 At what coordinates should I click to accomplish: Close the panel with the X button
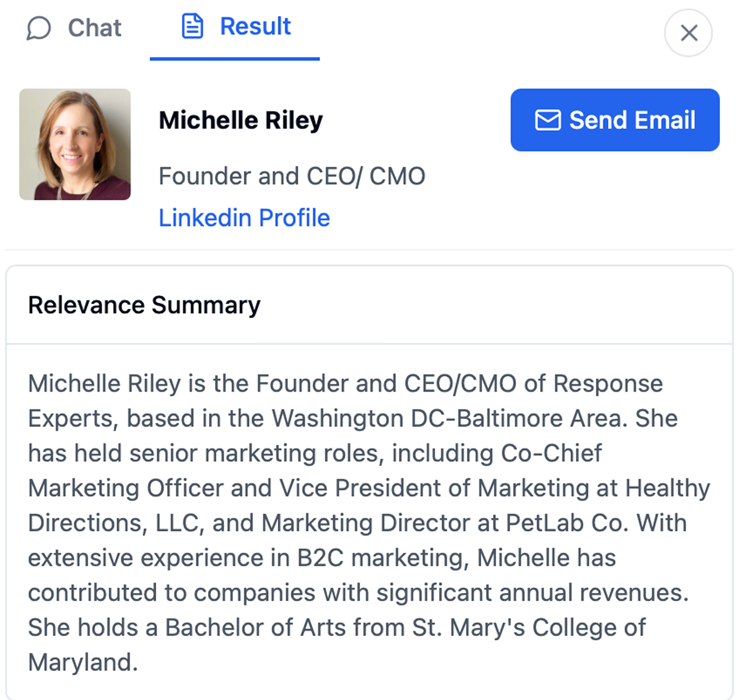[x=689, y=33]
